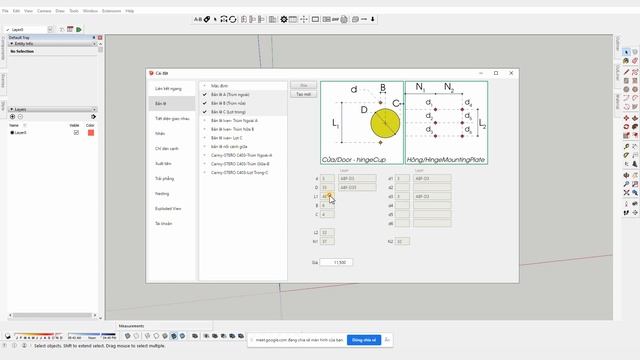Uncheck Bản lề A (Trùm ngoài)
Viewport: 640px width, 360px height.
click(x=205, y=95)
